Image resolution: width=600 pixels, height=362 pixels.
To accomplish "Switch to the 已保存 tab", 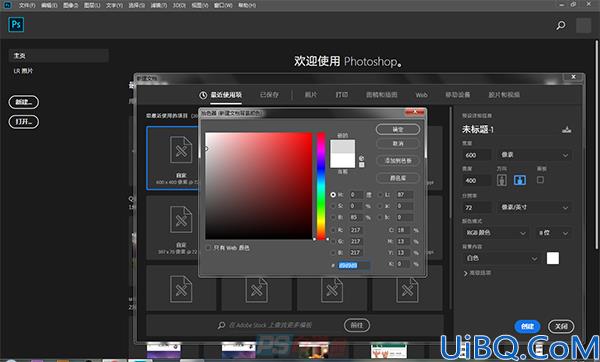I will click(x=269, y=95).
